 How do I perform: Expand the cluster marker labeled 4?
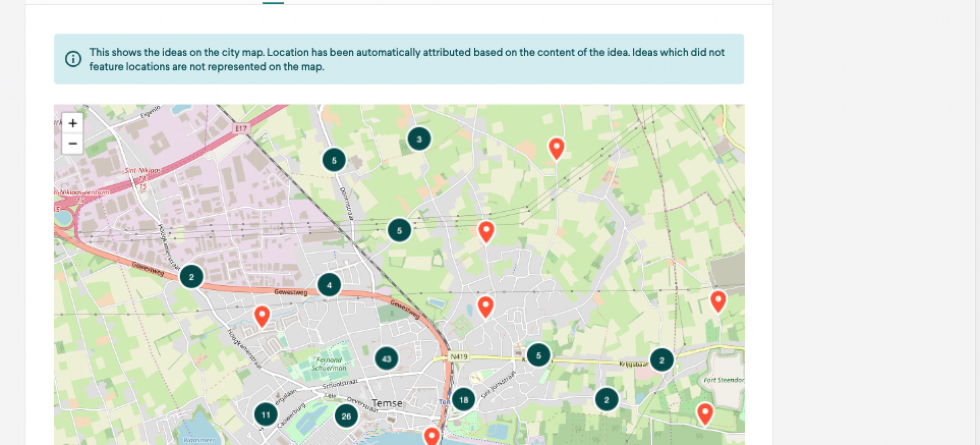click(x=329, y=285)
